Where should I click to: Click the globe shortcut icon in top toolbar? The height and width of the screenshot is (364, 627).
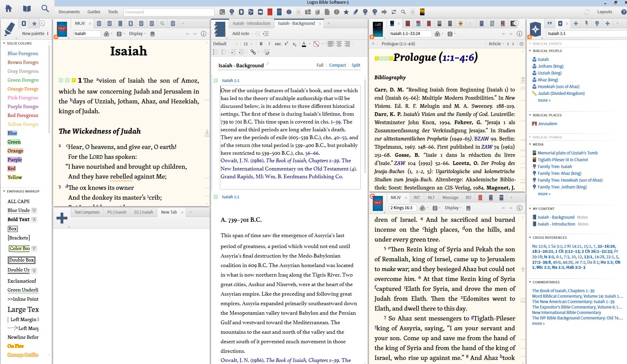pyautogui.click(x=289, y=12)
